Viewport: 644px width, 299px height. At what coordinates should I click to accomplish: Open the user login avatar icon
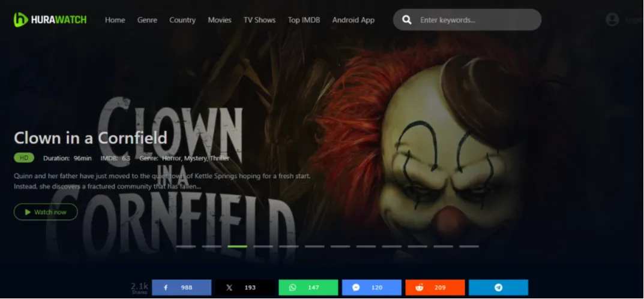point(612,20)
